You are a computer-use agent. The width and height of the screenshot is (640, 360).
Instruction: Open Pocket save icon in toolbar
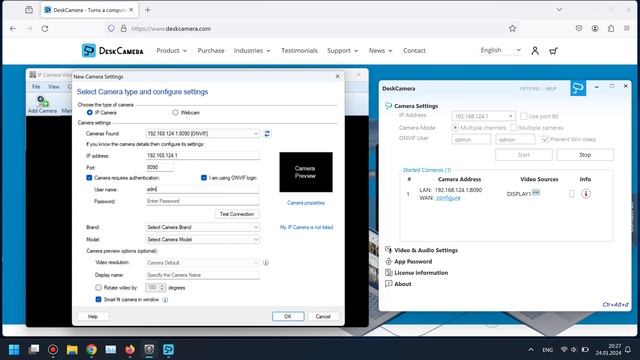click(579, 29)
